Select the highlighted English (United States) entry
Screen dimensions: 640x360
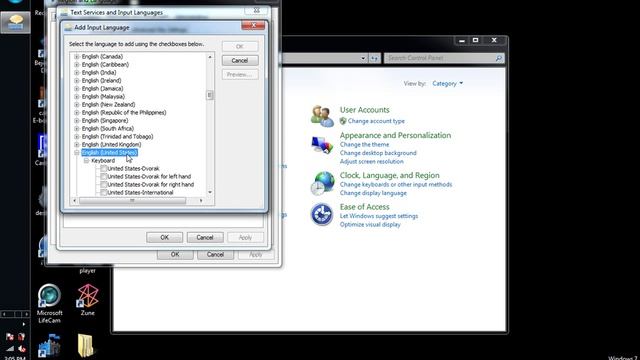[109, 153]
